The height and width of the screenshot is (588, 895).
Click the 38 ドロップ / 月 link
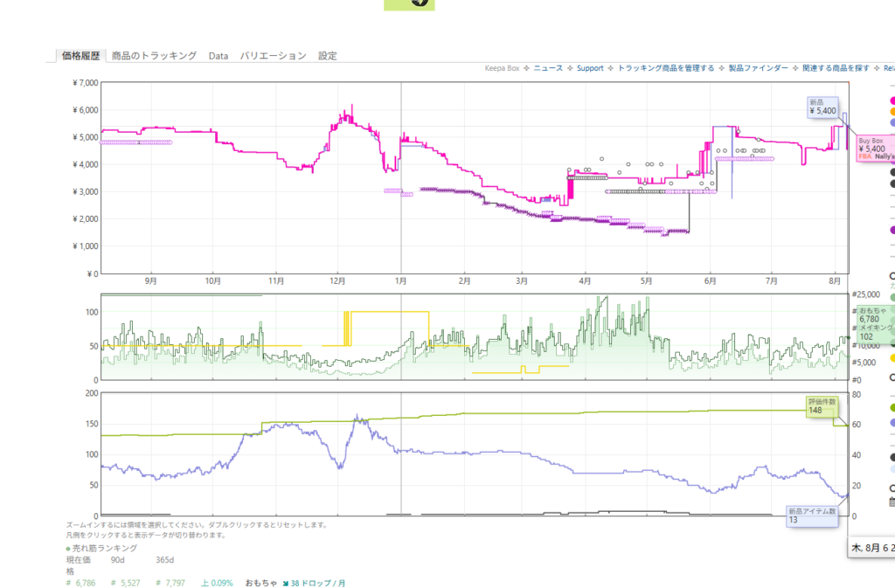pos(318,584)
